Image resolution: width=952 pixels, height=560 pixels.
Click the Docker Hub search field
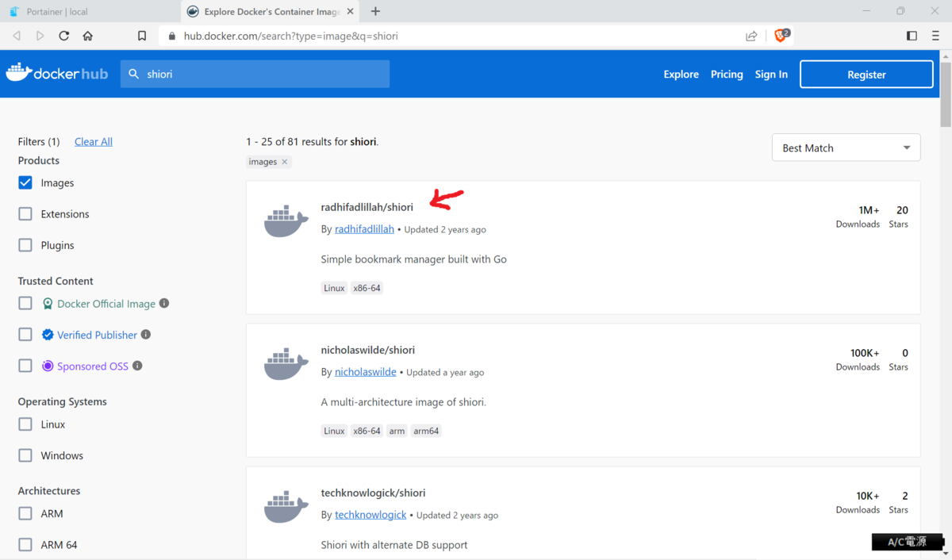tap(255, 74)
